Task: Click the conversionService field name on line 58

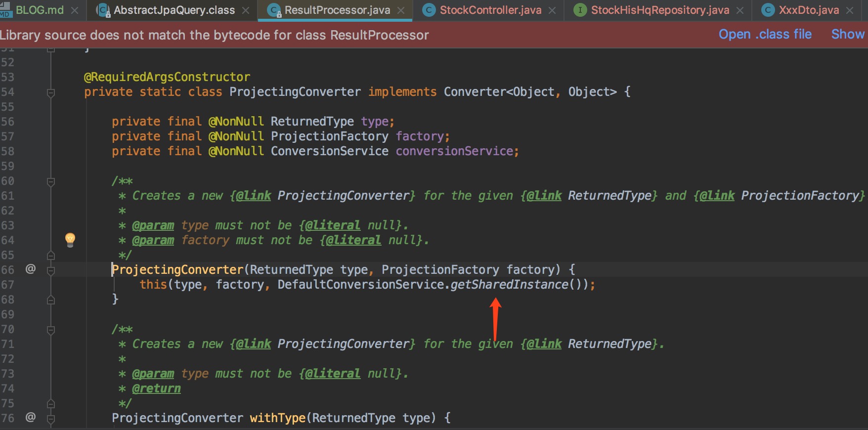Action: [x=454, y=151]
